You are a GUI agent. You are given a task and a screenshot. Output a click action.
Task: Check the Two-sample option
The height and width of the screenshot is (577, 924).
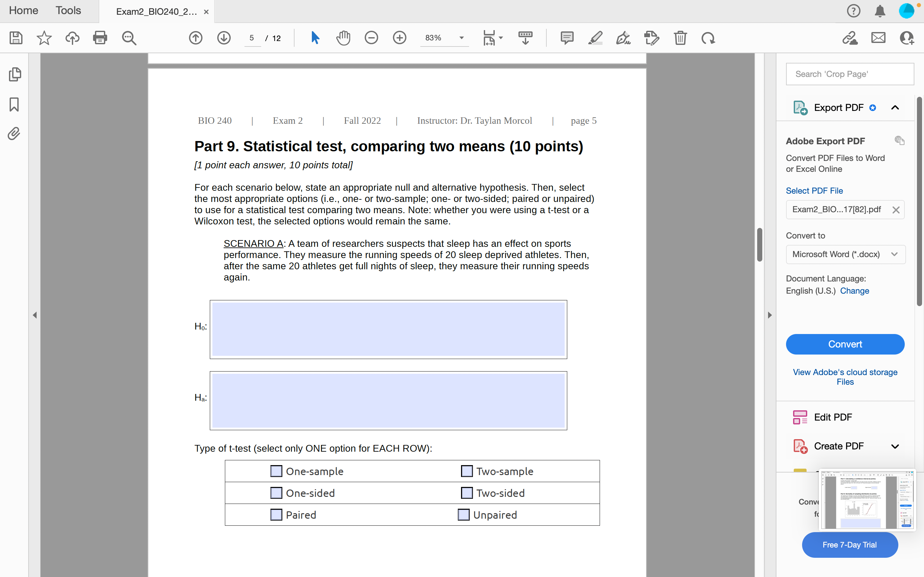pos(466,471)
